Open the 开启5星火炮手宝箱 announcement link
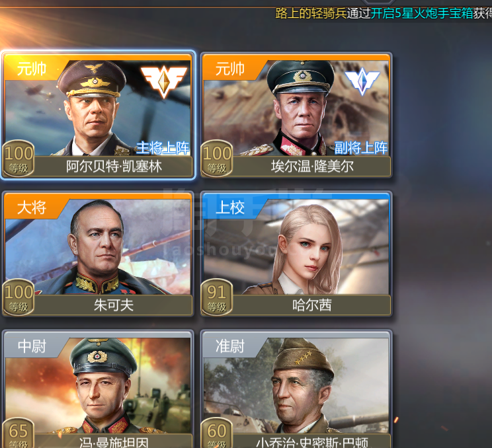The image size is (492, 448). coord(422,13)
